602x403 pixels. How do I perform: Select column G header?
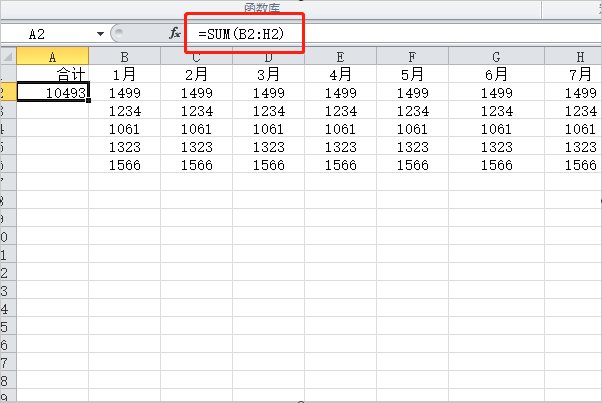pyautogui.click(x=494, y=56)
